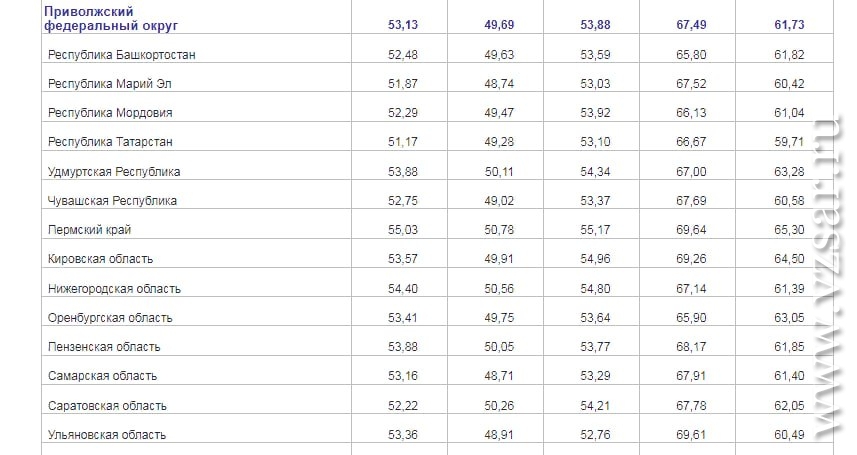The image size is (857, 455).
Task: Click Кировская область region label
Action: (101, 259)
